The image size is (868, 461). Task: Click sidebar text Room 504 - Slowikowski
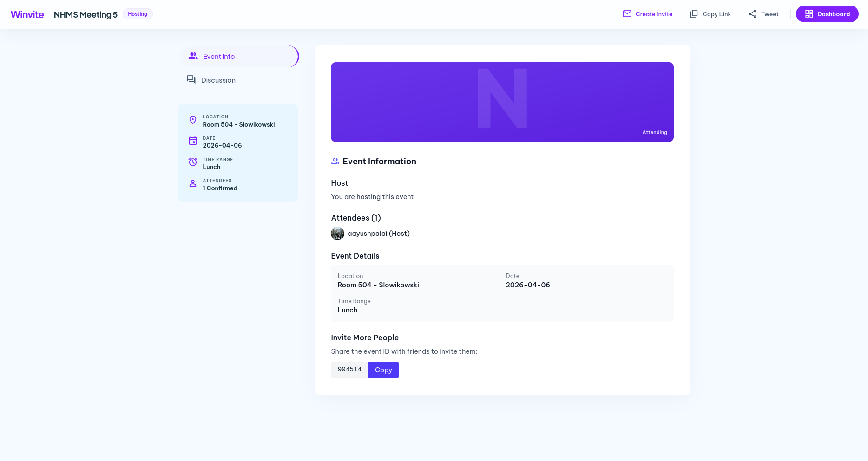pos(239,124)
